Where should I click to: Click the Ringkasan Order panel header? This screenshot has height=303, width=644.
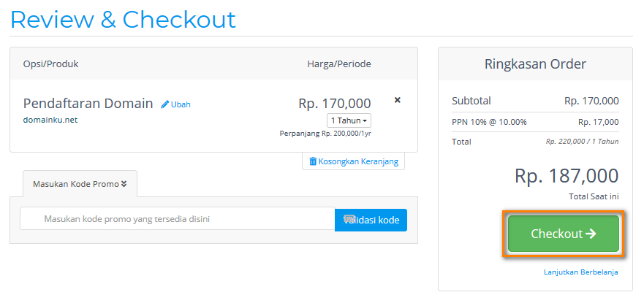pyautogui.click(x=535, y=64)
